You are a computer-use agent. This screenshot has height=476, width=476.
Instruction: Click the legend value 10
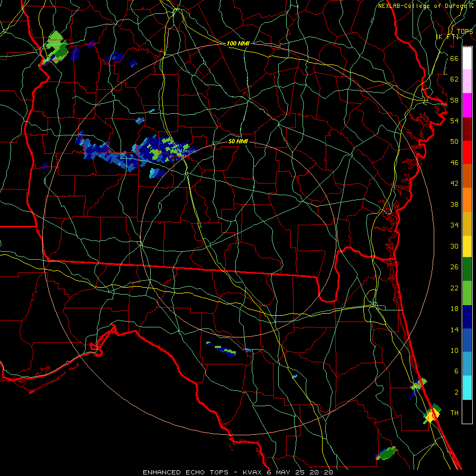pos(454,350)
